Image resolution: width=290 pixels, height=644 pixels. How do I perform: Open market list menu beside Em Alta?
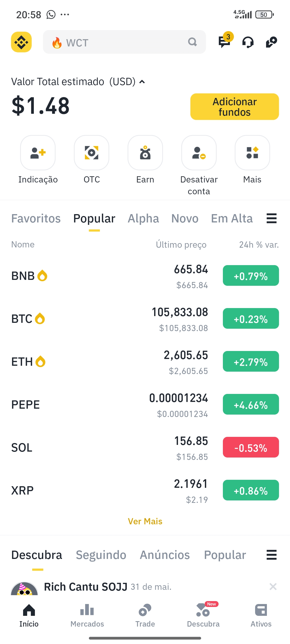click(x=271, y=218)
